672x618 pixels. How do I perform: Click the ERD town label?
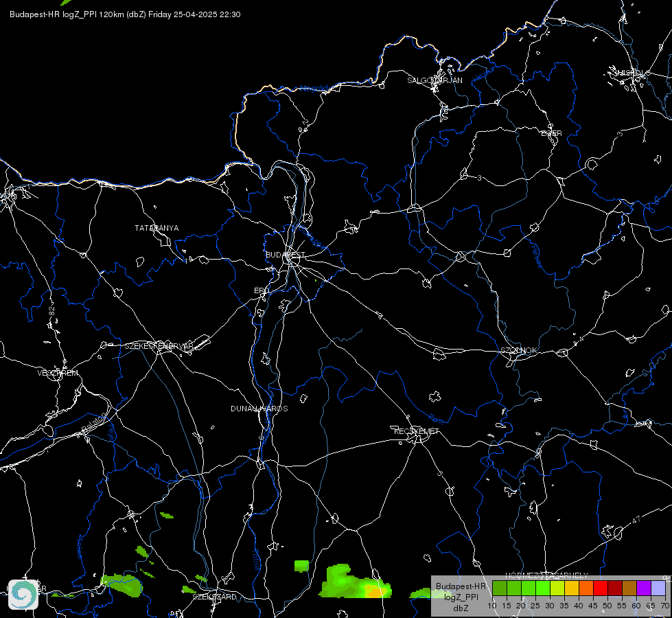[262, 290]
